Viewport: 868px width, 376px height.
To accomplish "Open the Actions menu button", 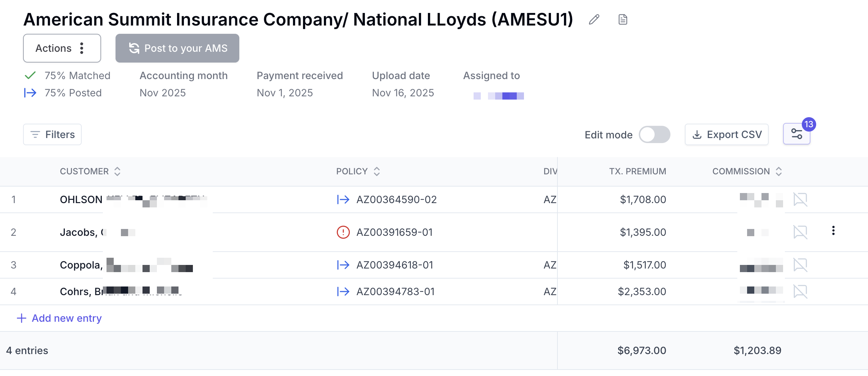I will pyautogui.click(x=62, y=48).
